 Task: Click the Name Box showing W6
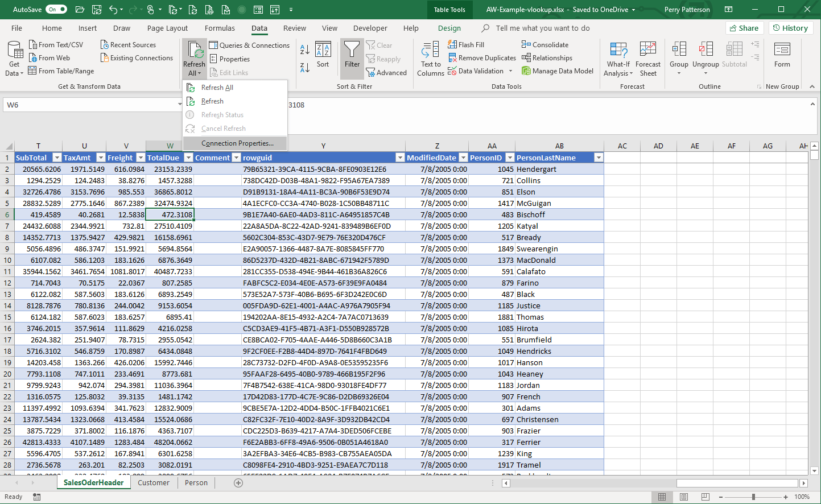[91, 105]
